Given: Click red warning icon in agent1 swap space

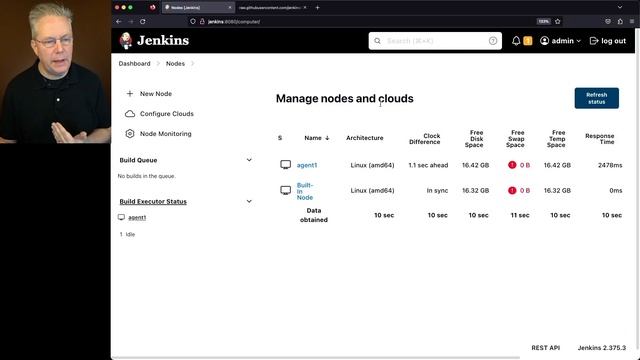Looking at the screenshot, I should click(x=512, y=165).
